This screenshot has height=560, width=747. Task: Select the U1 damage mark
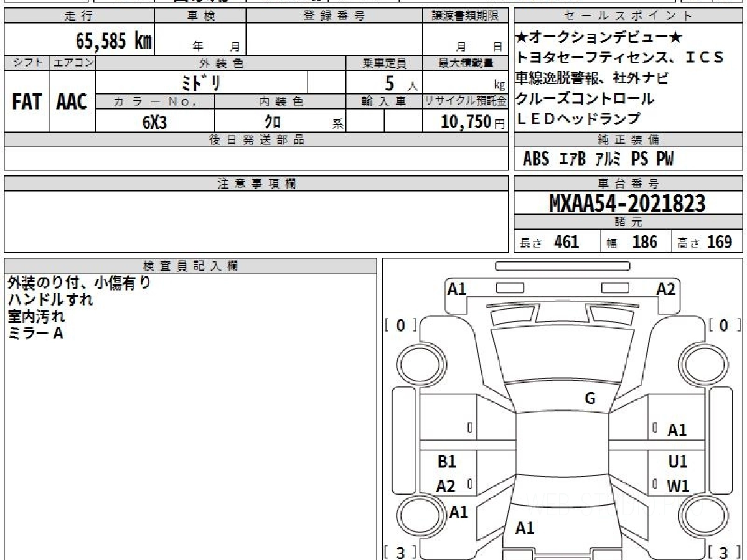[x=677, y=462]
